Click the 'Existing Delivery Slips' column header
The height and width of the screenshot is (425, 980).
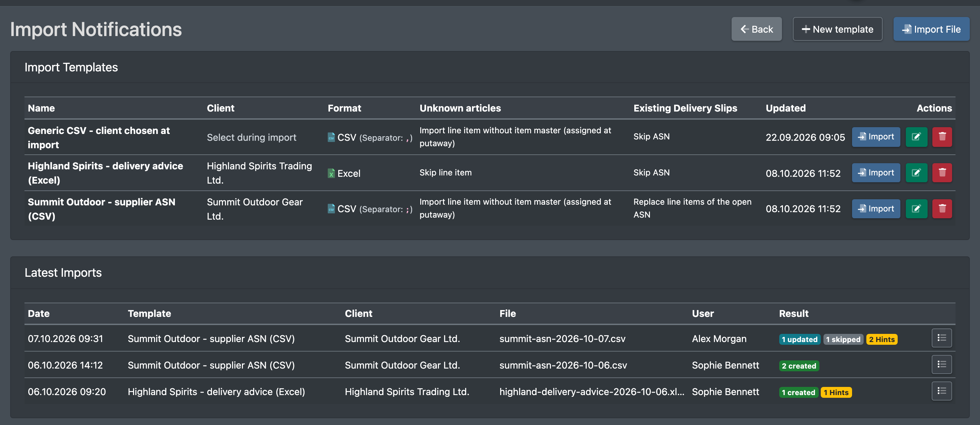(685, 108)
